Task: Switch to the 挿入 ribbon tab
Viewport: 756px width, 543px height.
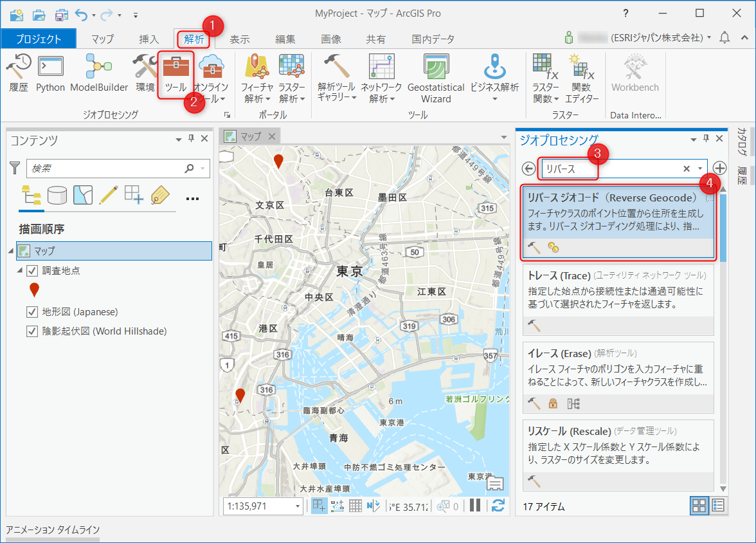Action: [x=148, y=39]
